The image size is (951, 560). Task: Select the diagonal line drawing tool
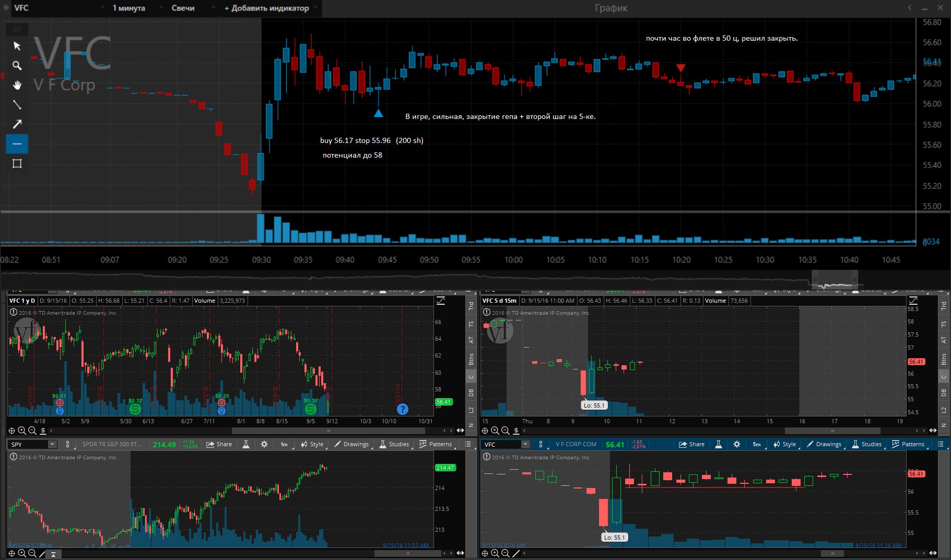coord(17,104)
